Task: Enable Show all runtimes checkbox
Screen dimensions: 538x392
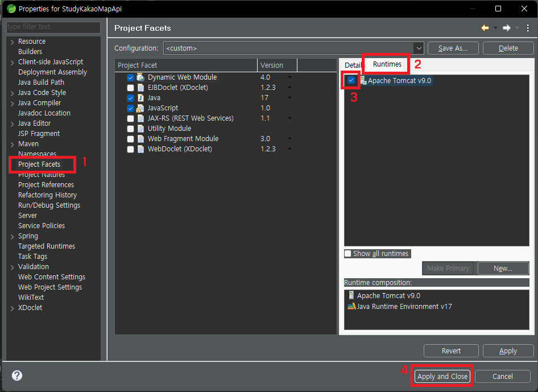Action: [x=348, y=254]
